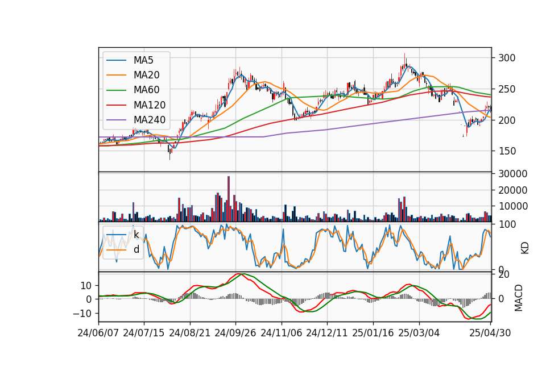Screen dimensions: 546x392
Task: Click the 25/03/04 date axis label
Action: [x=419, y=333]
